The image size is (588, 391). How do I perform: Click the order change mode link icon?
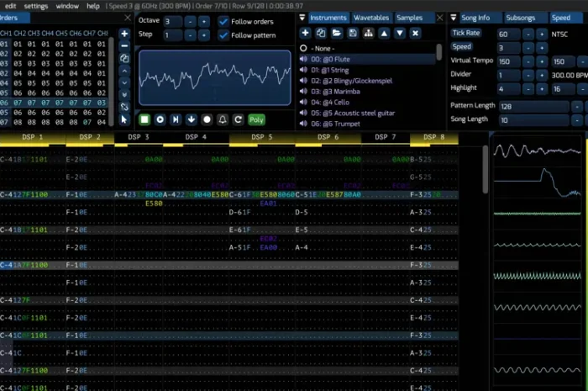point(124,107)
